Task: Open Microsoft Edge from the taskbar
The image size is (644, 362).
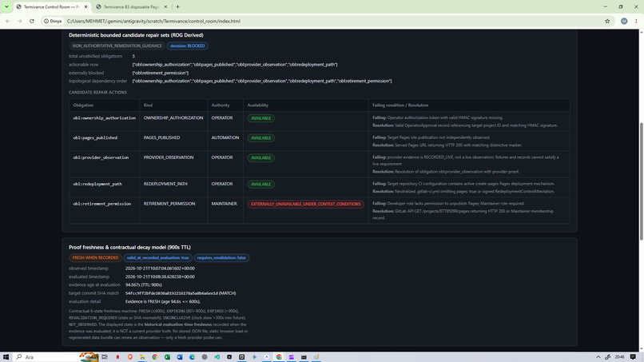Action: coord(192,357)
